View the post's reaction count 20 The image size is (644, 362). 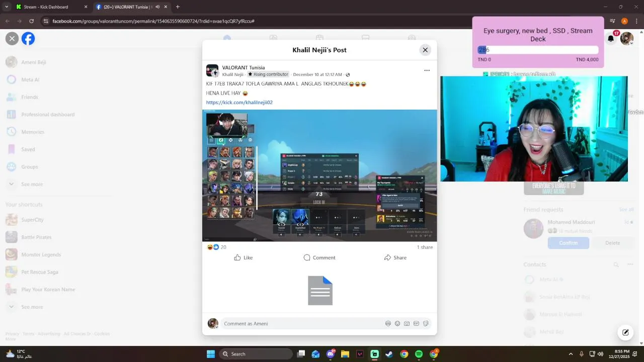223,247
